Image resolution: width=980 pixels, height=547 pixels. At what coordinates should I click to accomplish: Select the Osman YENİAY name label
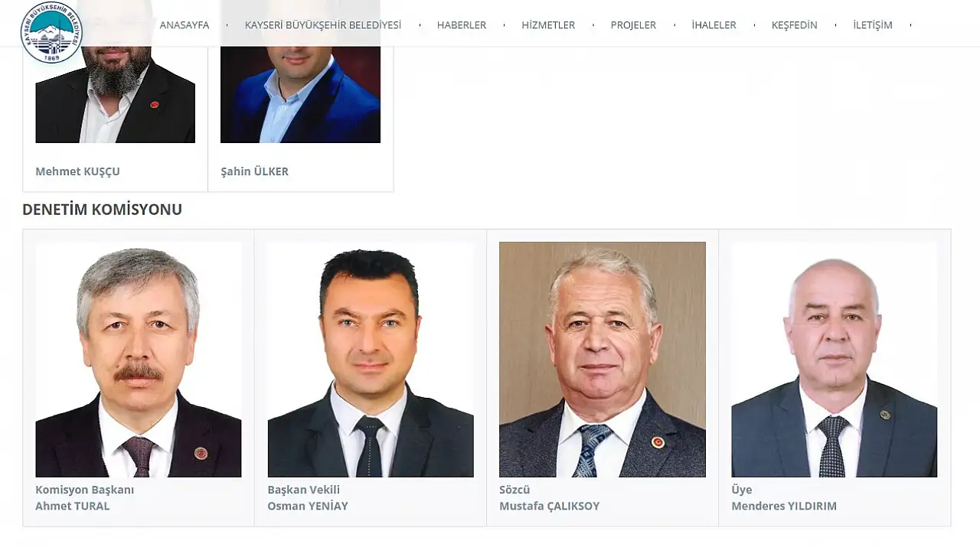coord(307,506)
